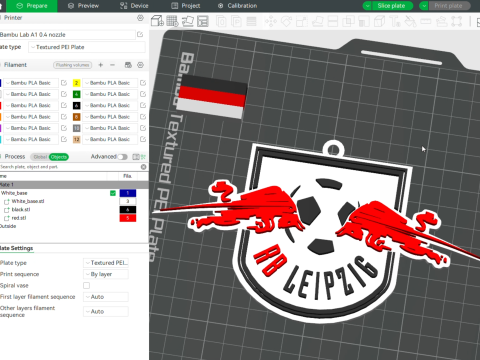This screenshot has height=360, width=480.
Task: Switch to the Preview tab
Action: coord(84,6)
